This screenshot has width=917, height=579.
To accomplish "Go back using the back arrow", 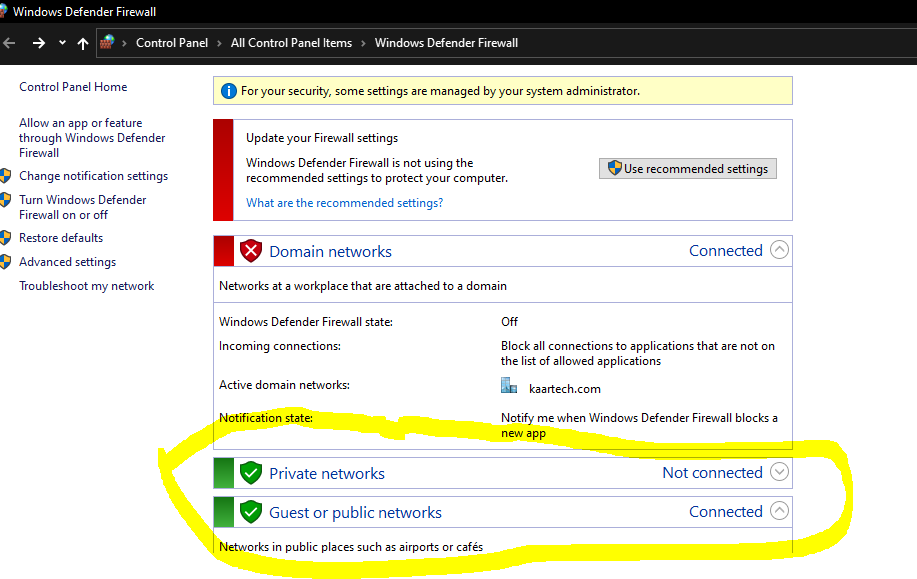I will (x=9, y=43).
